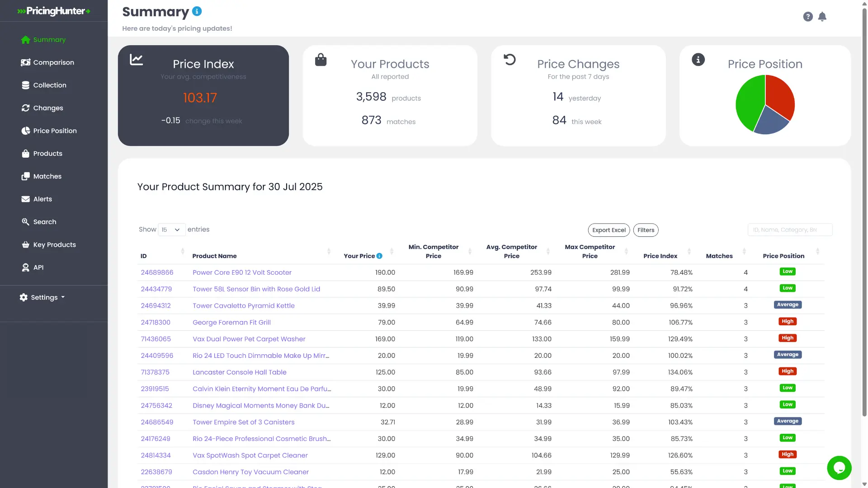Sort table by ID column arrows
The height and width of the screenshot is (488, 868).
[183, 251]
